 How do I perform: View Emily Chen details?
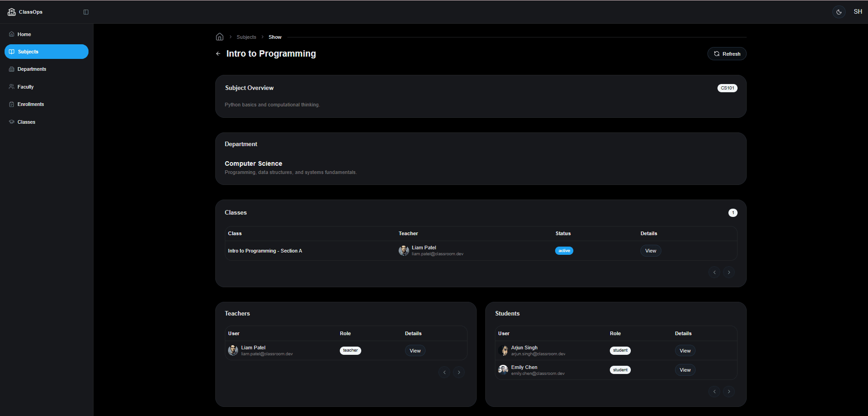(x=685, y=370)
